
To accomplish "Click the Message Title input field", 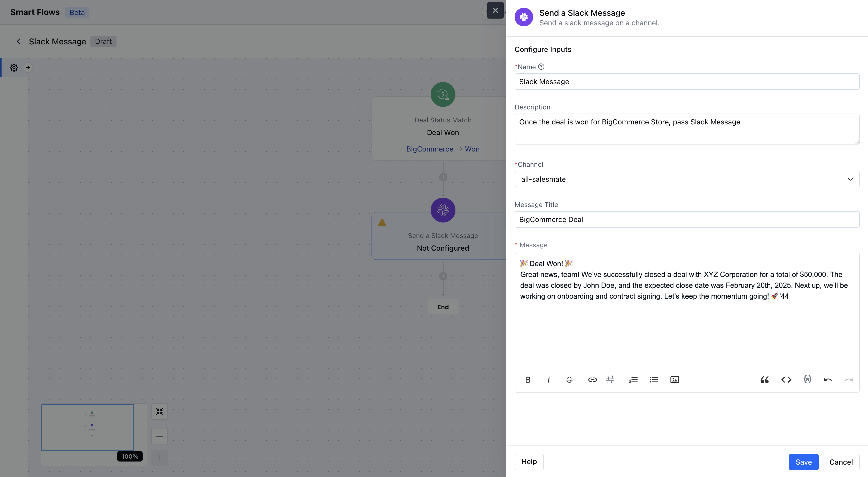I will [x=687, y=219].
